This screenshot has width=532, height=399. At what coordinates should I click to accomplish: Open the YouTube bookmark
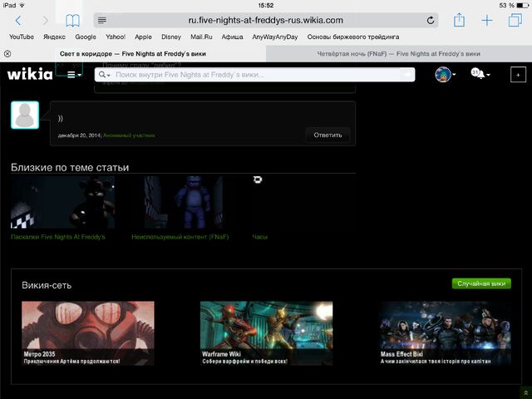click(x=22, y=37)
